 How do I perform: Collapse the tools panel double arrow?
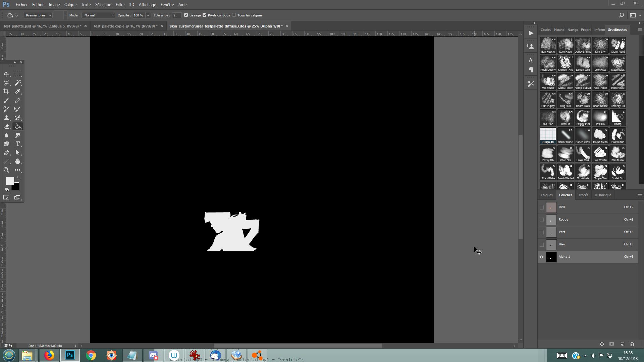15,62
